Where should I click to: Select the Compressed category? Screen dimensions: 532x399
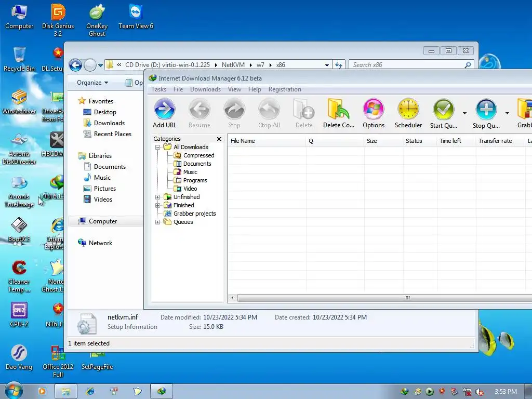click(198, 155)
